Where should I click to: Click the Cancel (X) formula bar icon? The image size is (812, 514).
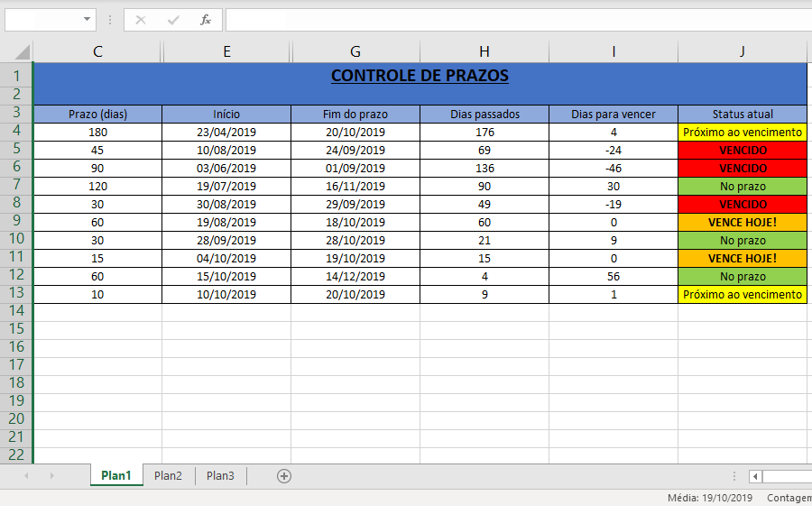pos(141,20)
